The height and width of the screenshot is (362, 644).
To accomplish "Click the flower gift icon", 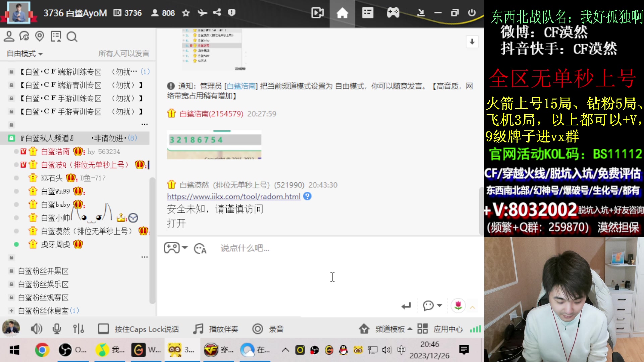I will coord(458,305).
